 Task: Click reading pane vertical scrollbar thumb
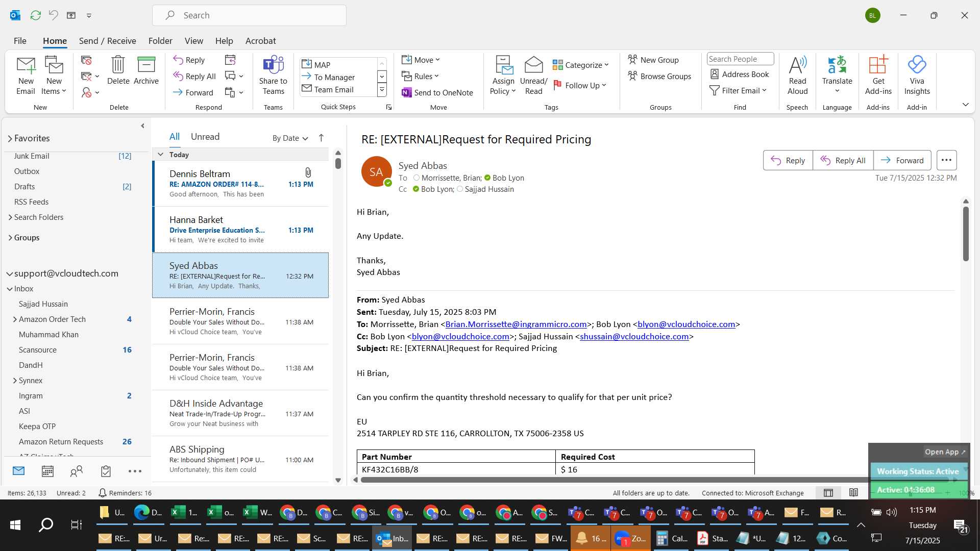[x=966, y=234]
